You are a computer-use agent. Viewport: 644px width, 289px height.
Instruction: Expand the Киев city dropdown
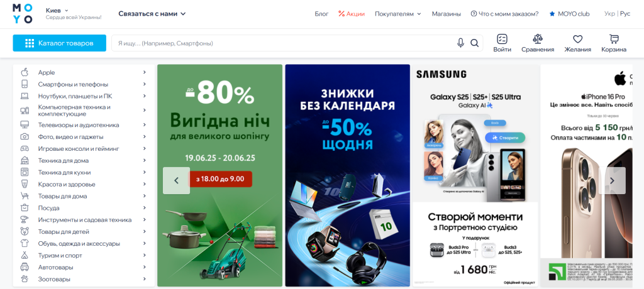[57, 10]
